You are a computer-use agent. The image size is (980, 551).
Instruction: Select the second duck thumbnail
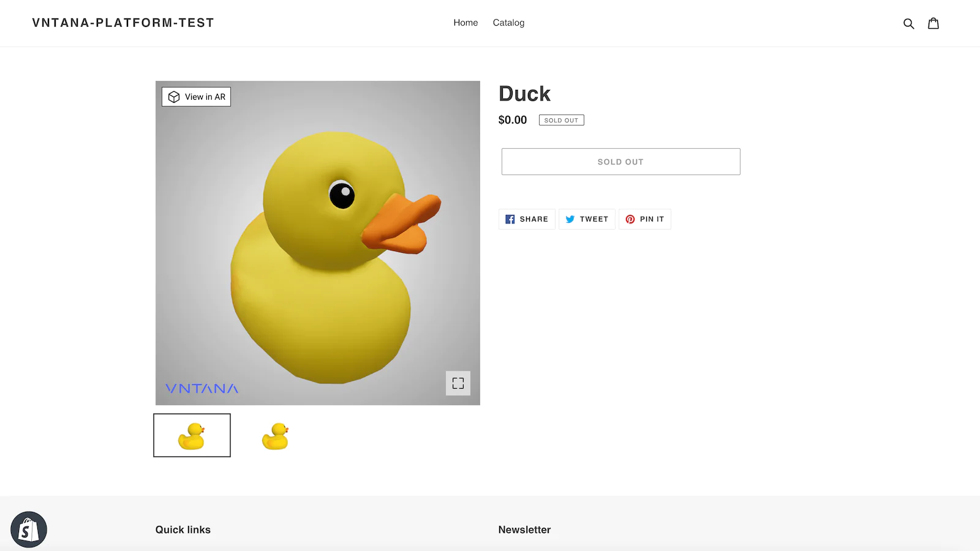[x=275, y=436]
